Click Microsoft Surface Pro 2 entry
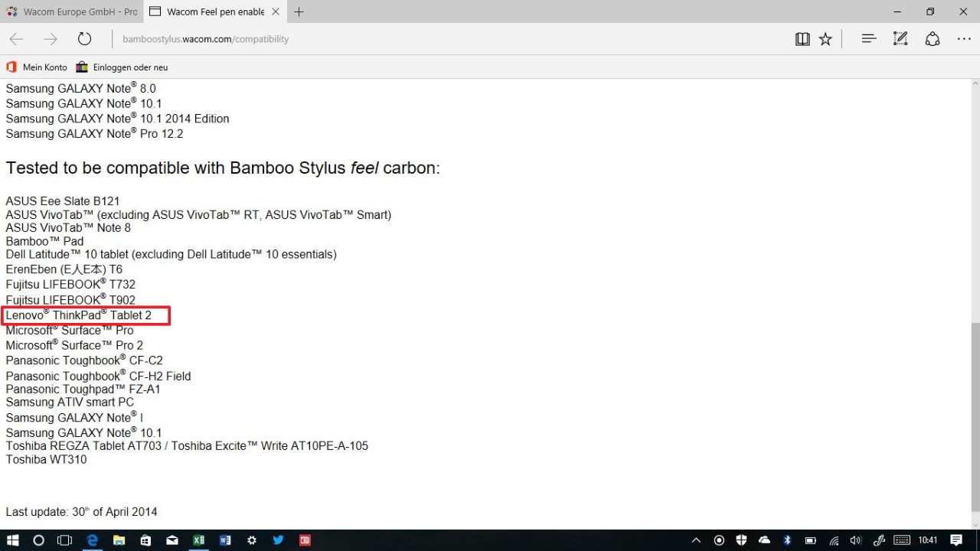This screenshot has height=551, width=980. coord(74,345)
